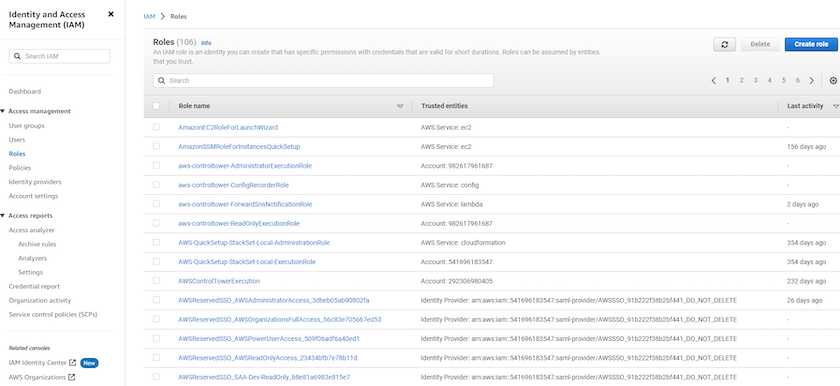This screenshot has width=840, height=386.
Task: Tick the AWSControlTowerExecution role checkbox
Action: (156, 281)
